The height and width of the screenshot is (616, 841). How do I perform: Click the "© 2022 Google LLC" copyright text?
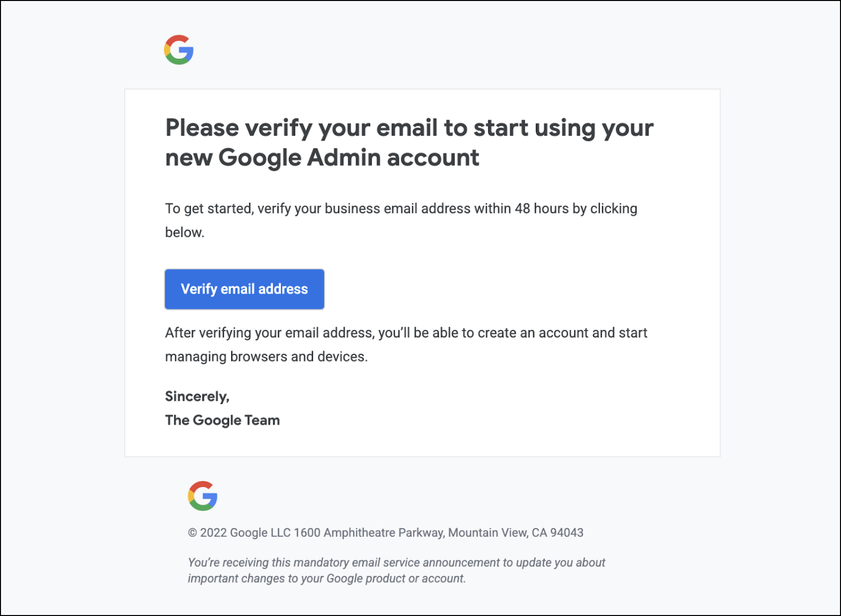click(x=240, y=533)
